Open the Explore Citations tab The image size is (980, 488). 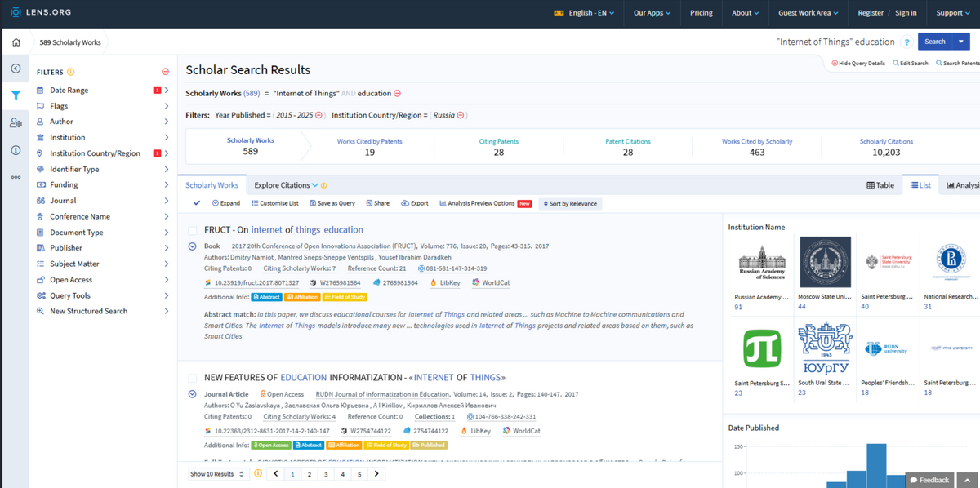pos(286,185)
